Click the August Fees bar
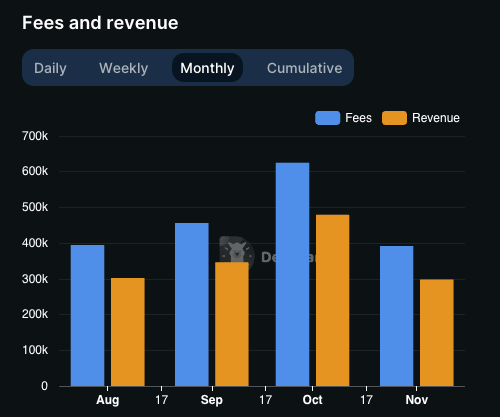500x417 pixels. tap(88, 316)
